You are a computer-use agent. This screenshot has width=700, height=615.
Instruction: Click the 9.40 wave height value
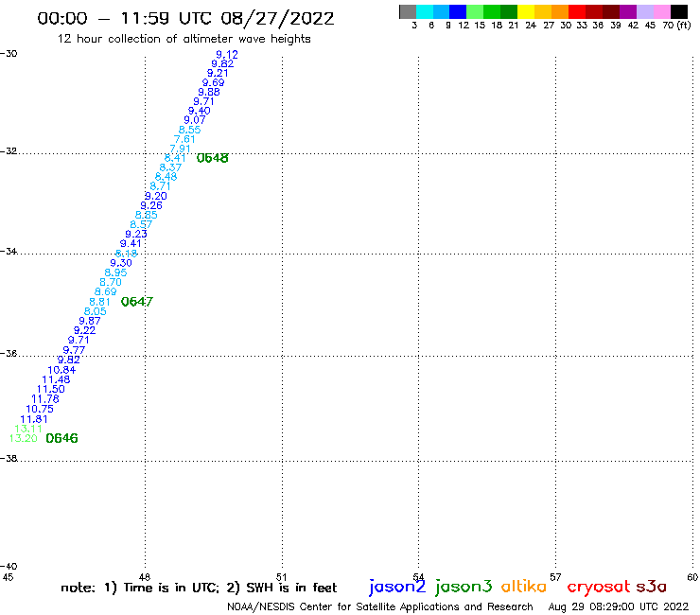pos(199,111)
